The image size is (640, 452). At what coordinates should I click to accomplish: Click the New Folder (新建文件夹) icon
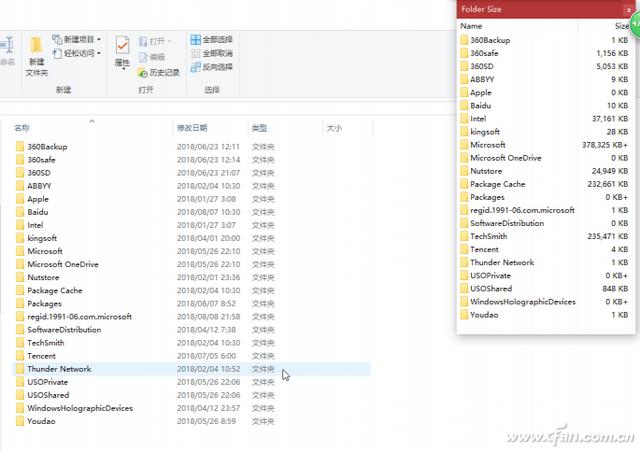pyautogui.click(x=36, y=56)
